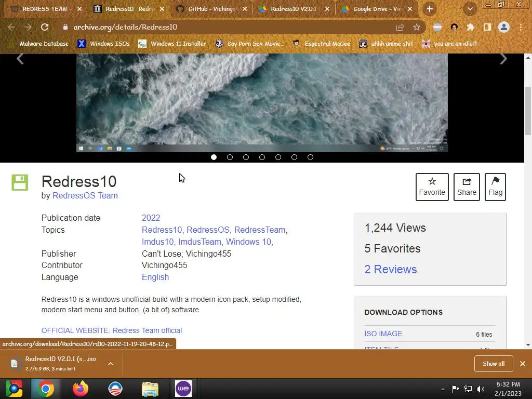This screenshot has height=399, width=532.
Task: Select the seventh carousel dot
Action: coord(311,157)
